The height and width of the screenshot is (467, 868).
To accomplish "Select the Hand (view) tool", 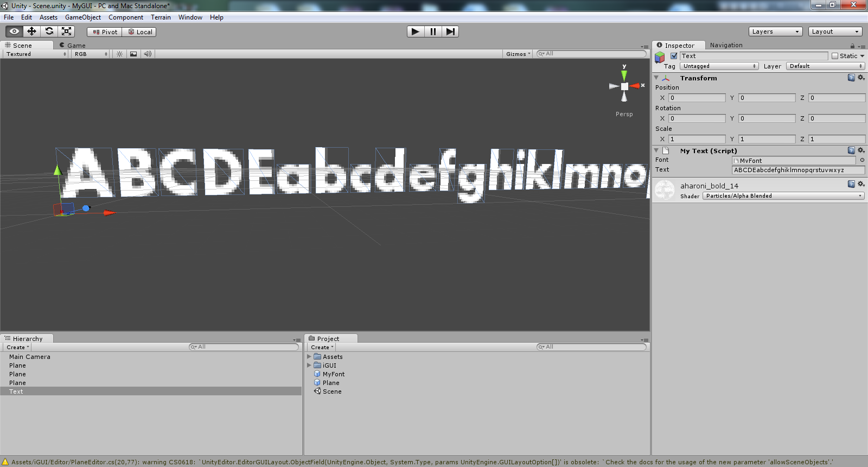I will 15,31.
